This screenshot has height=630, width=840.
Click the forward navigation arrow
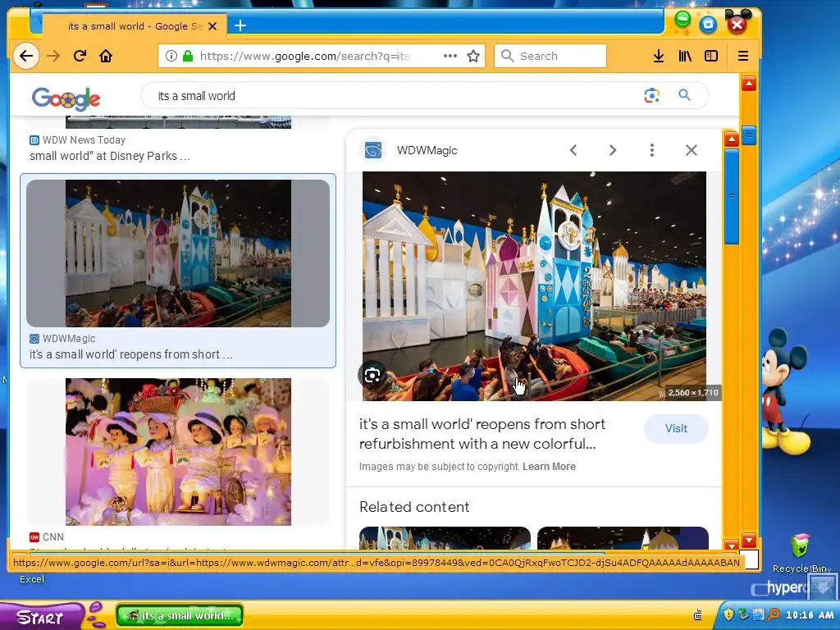coord(53,56)
